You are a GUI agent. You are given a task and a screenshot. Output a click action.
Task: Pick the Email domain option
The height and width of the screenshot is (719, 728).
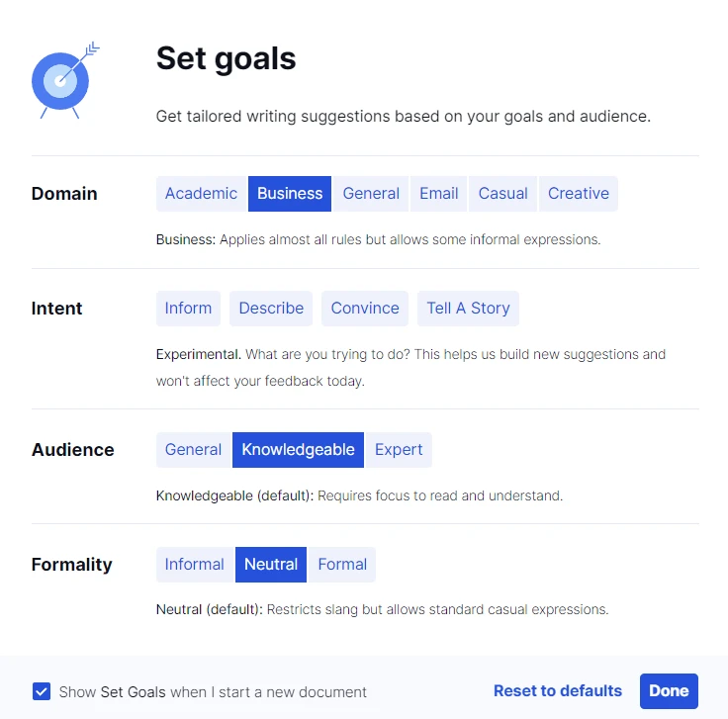[x=439, y=194]
